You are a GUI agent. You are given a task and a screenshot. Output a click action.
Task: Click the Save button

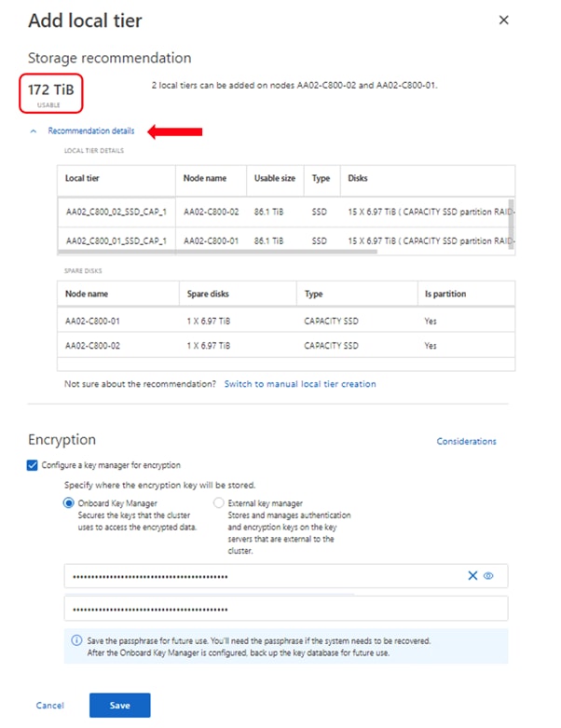[x=119, y=706]
